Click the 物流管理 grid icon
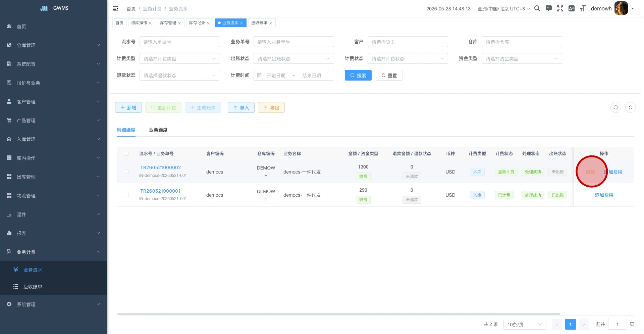The height and width of the screenshot is (334, 644). tap(9, 195)
